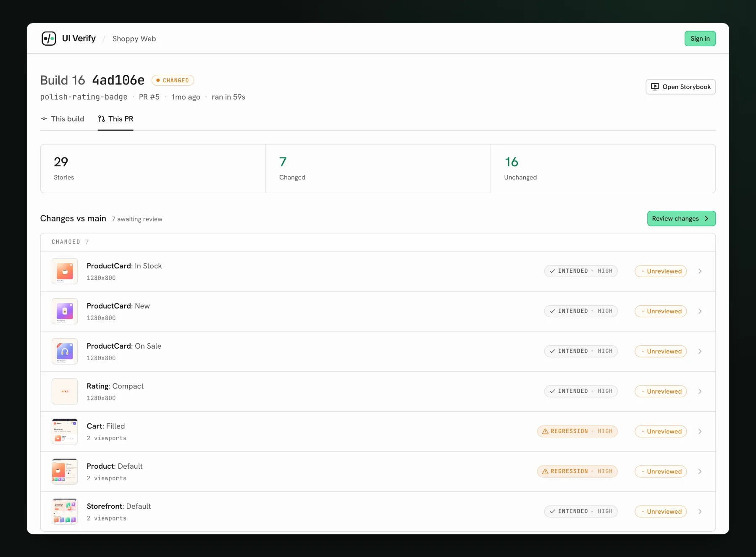
Task: Open ProductCard In Stock thumbnail
Action: (x=65, y=271)
